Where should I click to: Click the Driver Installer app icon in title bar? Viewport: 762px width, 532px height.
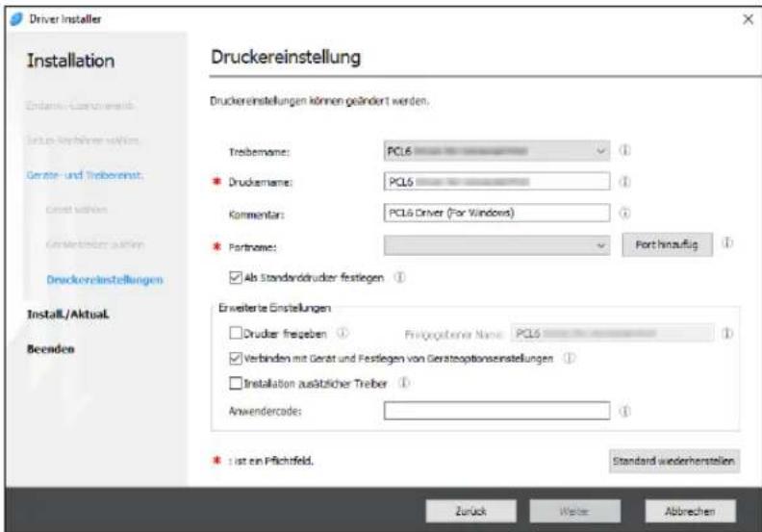pos(16,19)
